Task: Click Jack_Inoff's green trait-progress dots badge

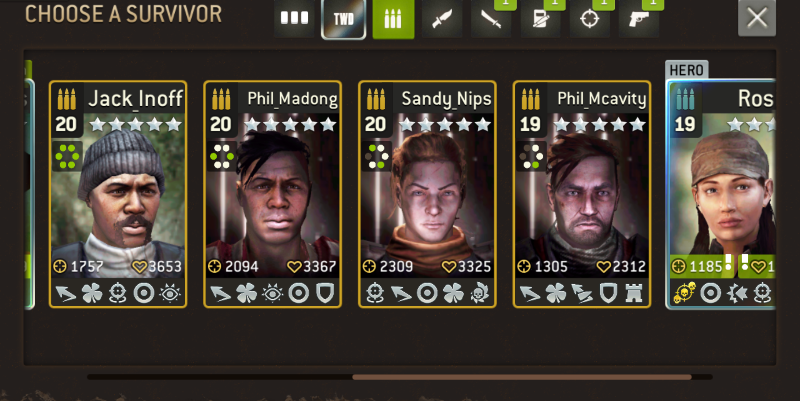Action: (x=67, y=156)
